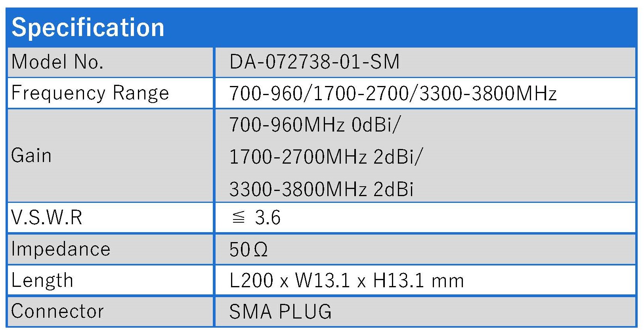Click the 3.6 V.S.W.R number

(x=268, y=218)
